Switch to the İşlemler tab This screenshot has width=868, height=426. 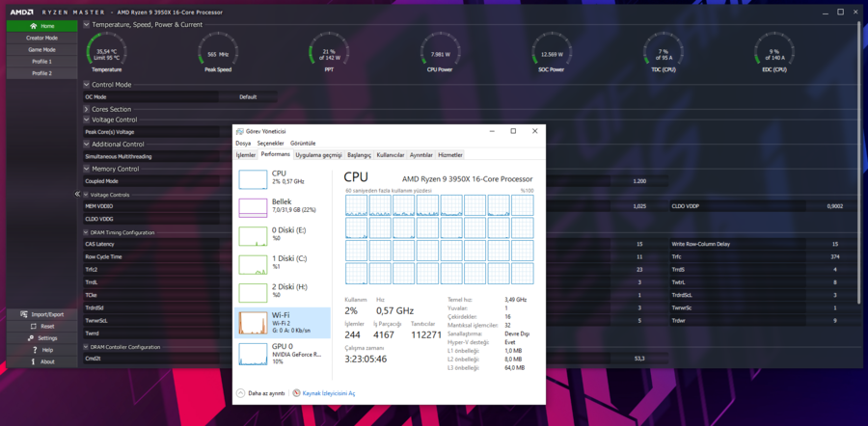(x=246, y=155)
